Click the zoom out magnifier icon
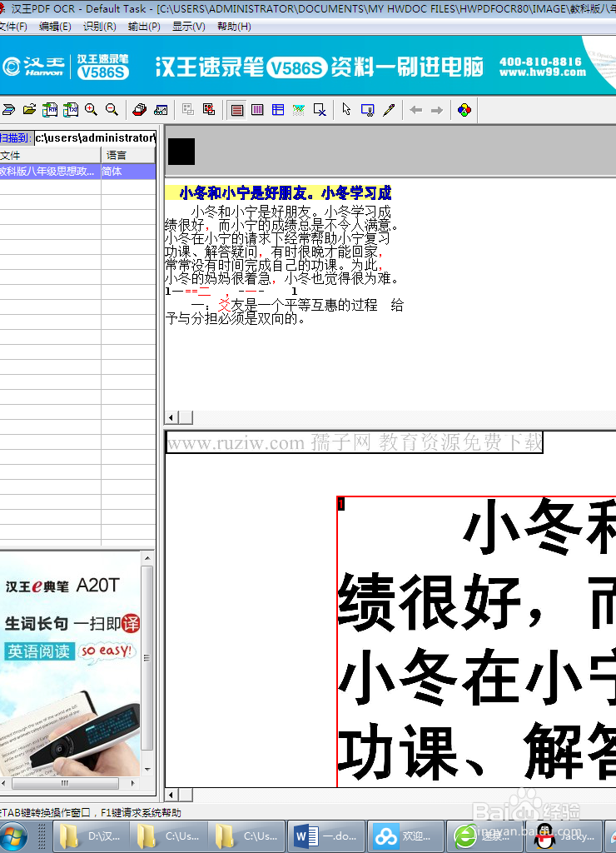 click(112, 110)
